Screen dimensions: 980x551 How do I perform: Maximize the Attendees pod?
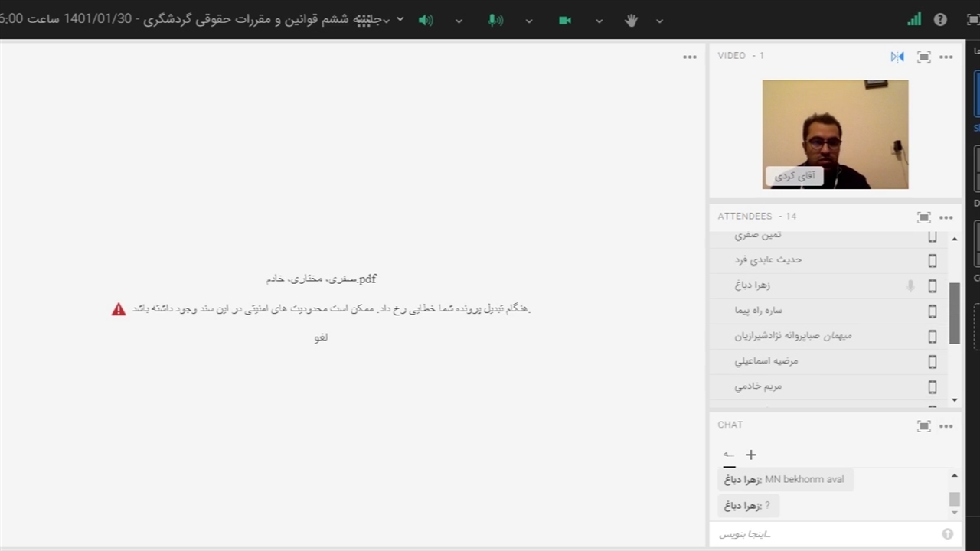(x=923, y=217)
